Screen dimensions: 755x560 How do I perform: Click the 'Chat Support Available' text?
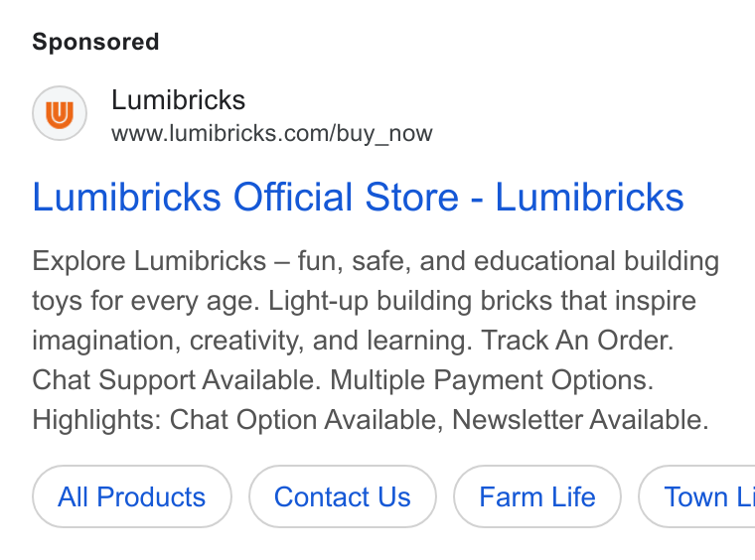point(177,380)
